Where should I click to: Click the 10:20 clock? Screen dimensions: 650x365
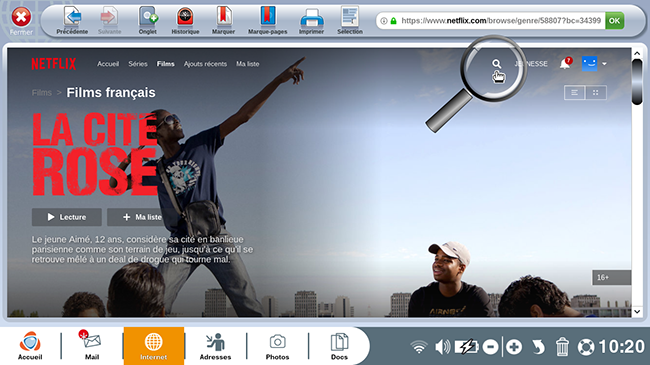click(622, 347)
